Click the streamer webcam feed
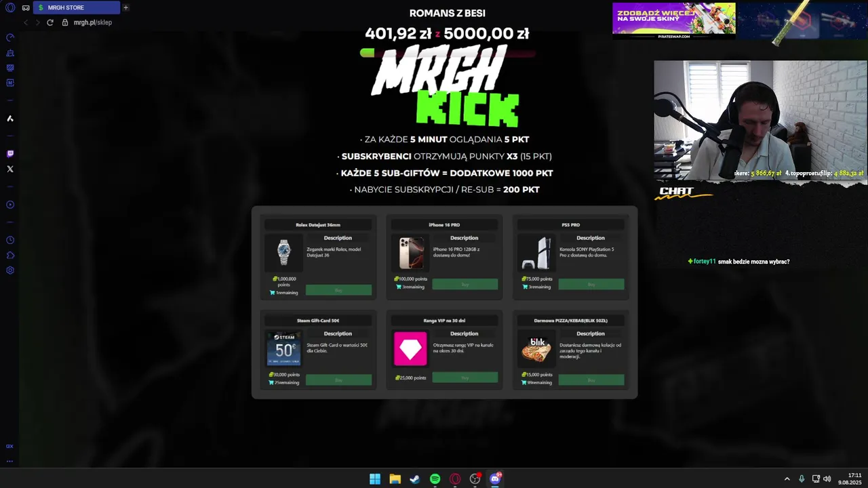Image resolution: width=868 pixels, height=488 pixels. [760, 120]
